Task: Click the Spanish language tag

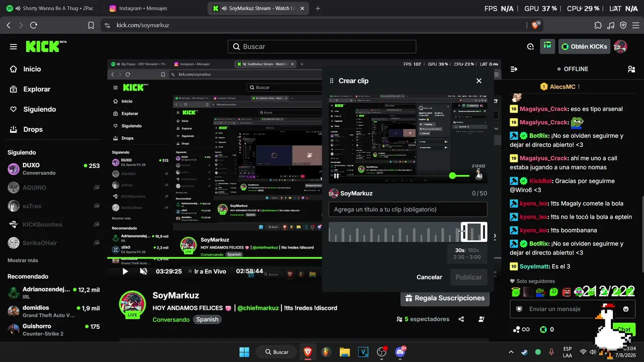Action: (207, 319)
